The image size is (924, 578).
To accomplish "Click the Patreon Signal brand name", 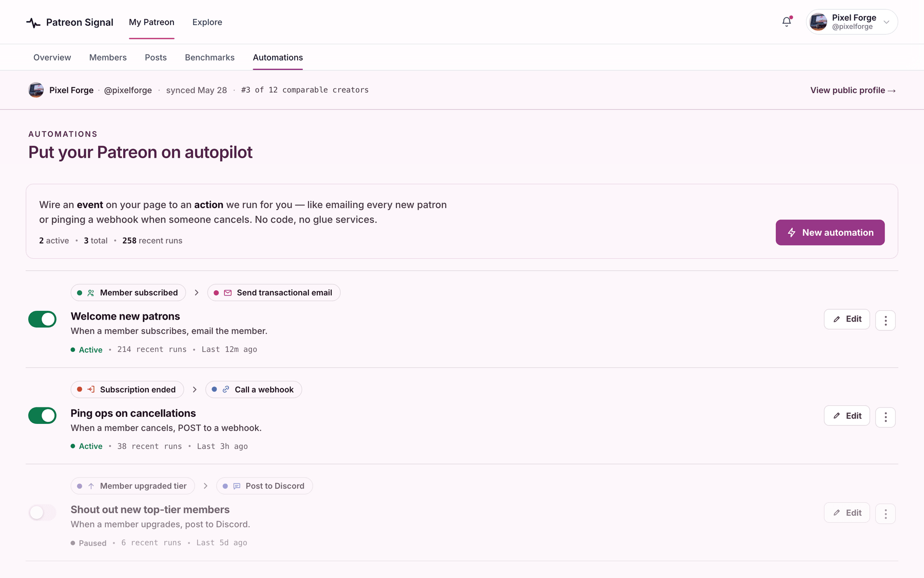I will click(x=80, y=22).
